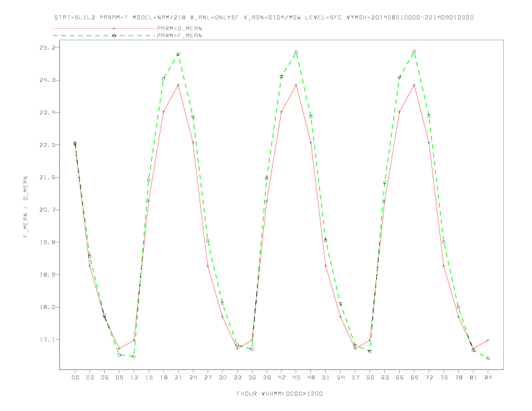Click the 'FHOUR VHHMM:0000>1200' x-axis title
532x411 pixels.
coord(279,394)
